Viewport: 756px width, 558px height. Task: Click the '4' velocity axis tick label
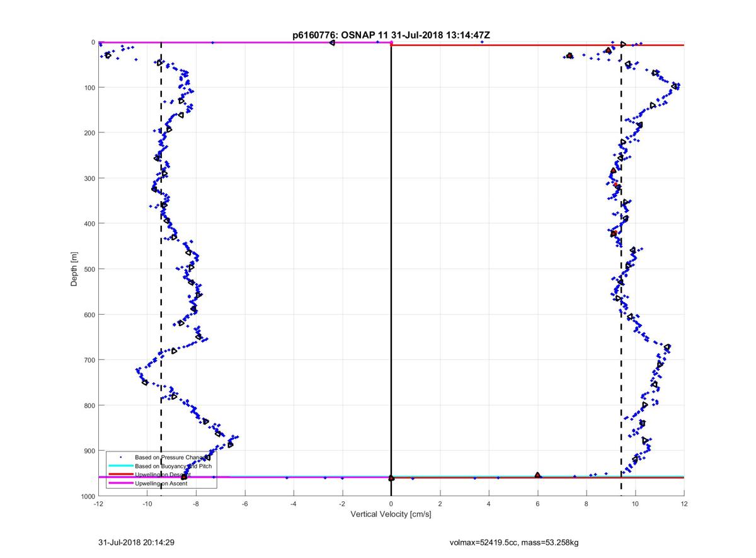[x=489, y=504]
